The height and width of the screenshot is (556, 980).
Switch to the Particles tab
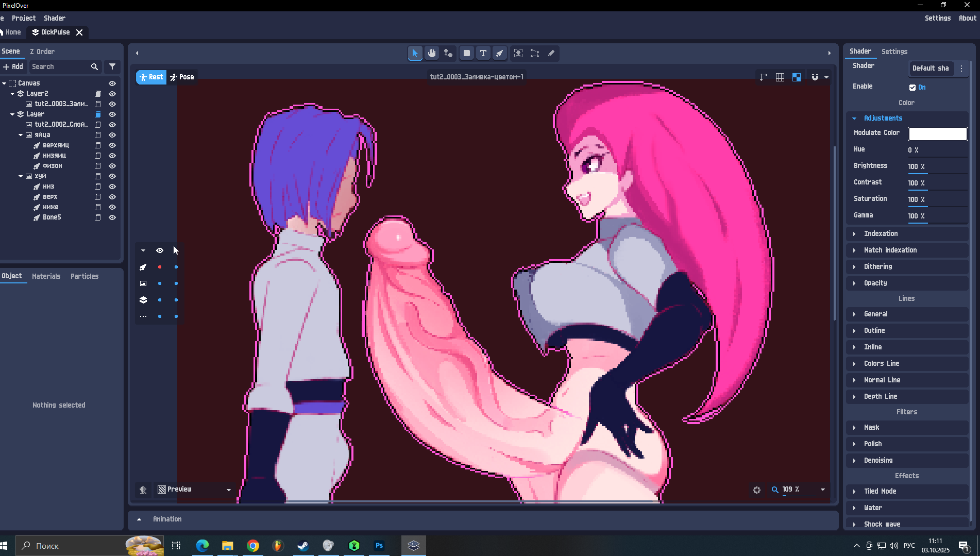(85, 276)
